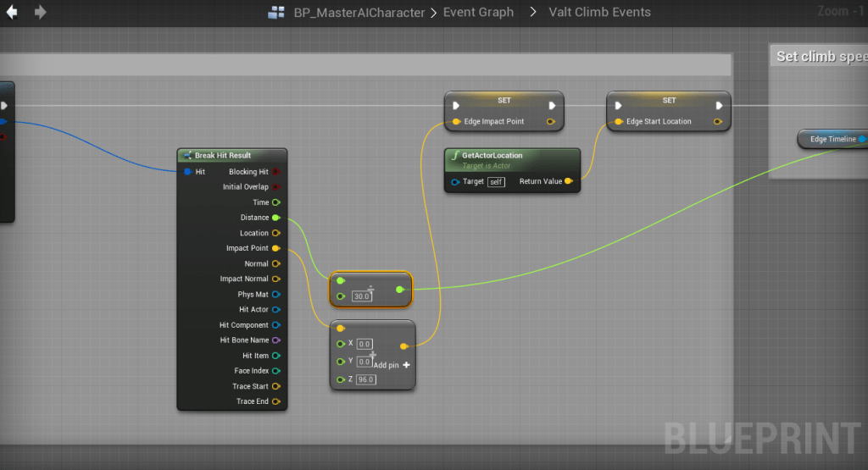Click the back navigation arrow
Viewport: 868px width, 470px height.
pos(12,13)
